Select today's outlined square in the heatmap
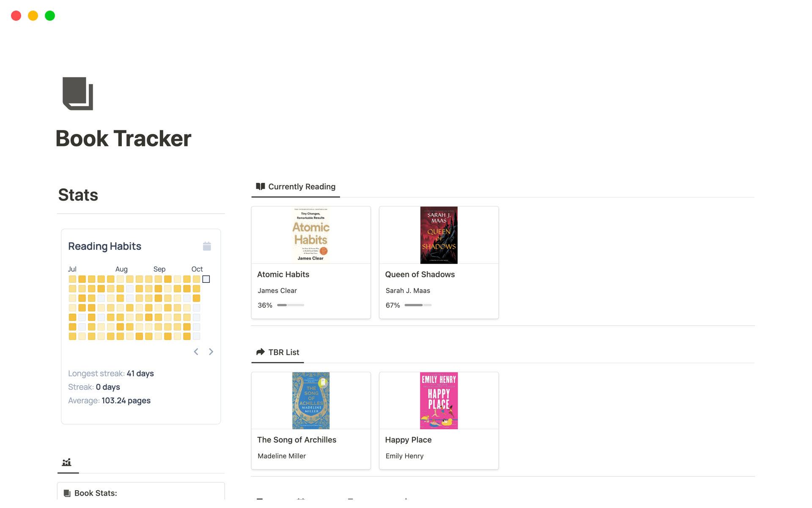The height and width of the screenshot is (508, 812). tap(206, 279)
